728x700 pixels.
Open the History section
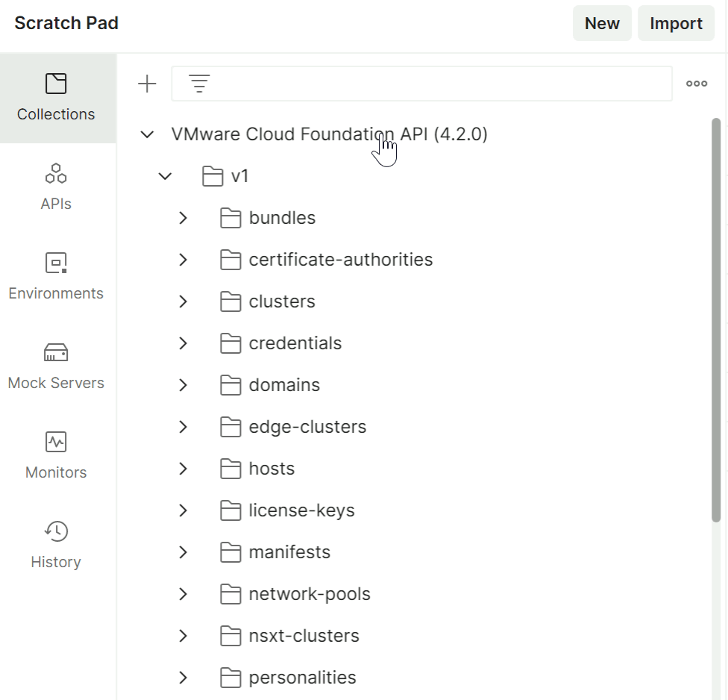(x=56, y=546)
